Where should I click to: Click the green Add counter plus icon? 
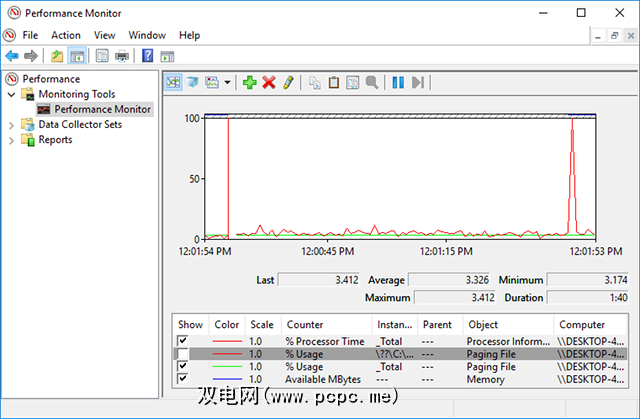click(x=250, y=82)
